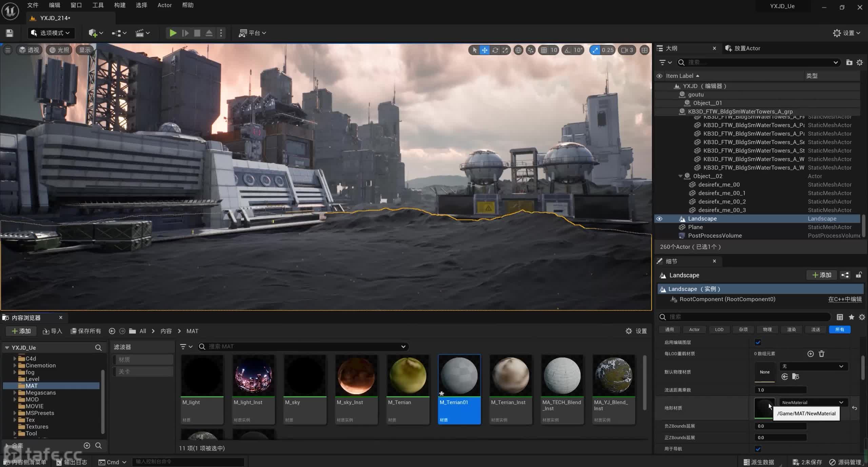Click 导入 import button in Content Browser
The width and height of the screenshot is (868, 467).
[x=53, y=331]
